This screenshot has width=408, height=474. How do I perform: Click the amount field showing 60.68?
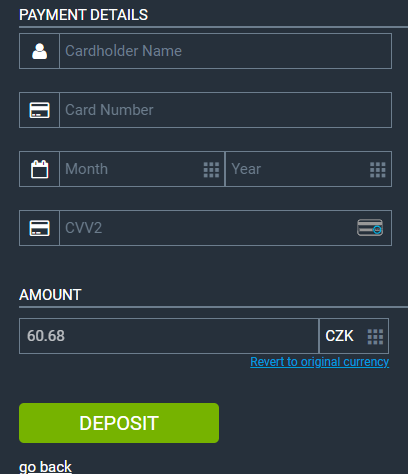[169, 336]
